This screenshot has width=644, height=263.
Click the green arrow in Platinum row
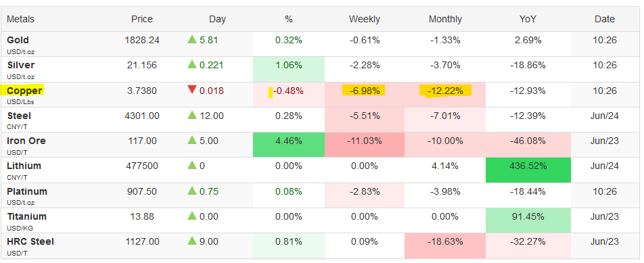[x=192, y=191]
